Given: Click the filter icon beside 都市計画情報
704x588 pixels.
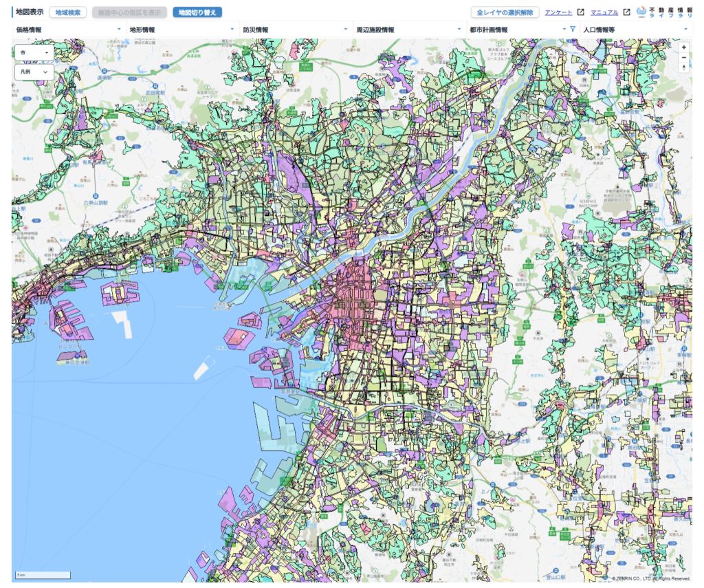Looking at the screenshot, I should (x=573, y=30).
